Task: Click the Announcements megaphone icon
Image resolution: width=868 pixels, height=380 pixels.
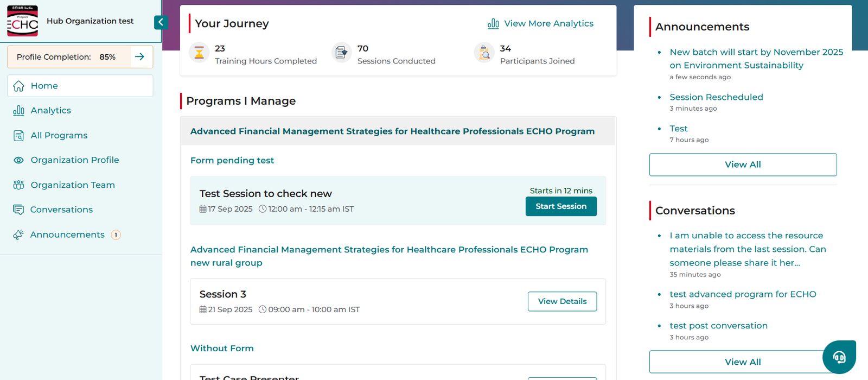Action: coord(18,235)
